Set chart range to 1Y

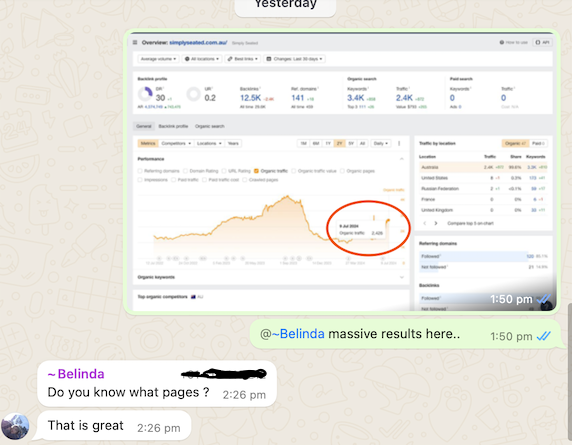click(328, 143)
